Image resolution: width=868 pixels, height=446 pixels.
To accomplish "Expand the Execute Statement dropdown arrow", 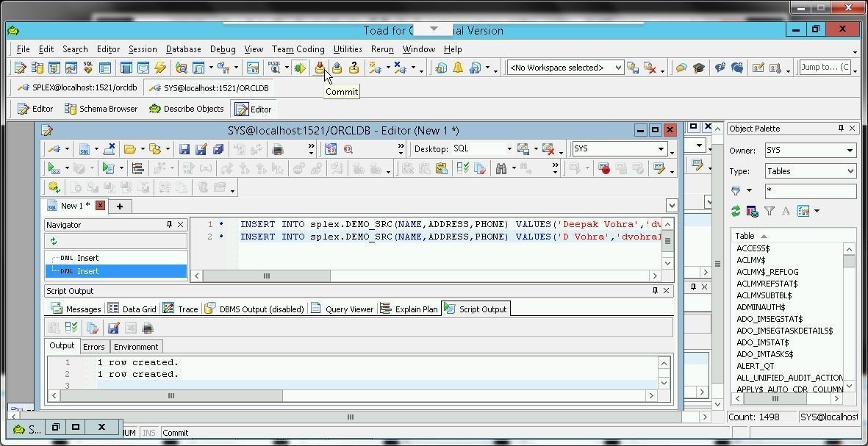I will click(x=67, y=168).
